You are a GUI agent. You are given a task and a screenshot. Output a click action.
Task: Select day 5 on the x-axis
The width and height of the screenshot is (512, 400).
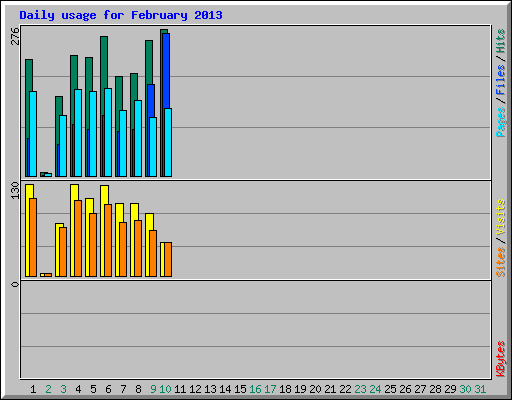(x=93, y=389)
